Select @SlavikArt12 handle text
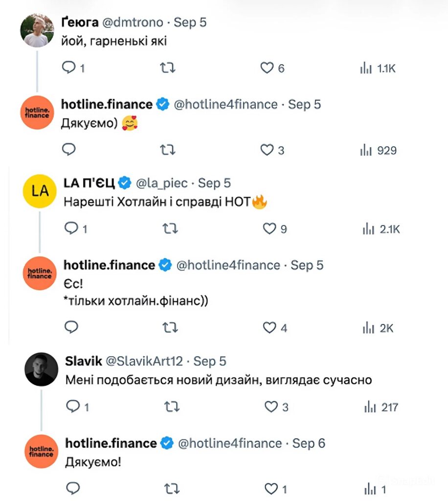448x501 pixels. [144, 361]
